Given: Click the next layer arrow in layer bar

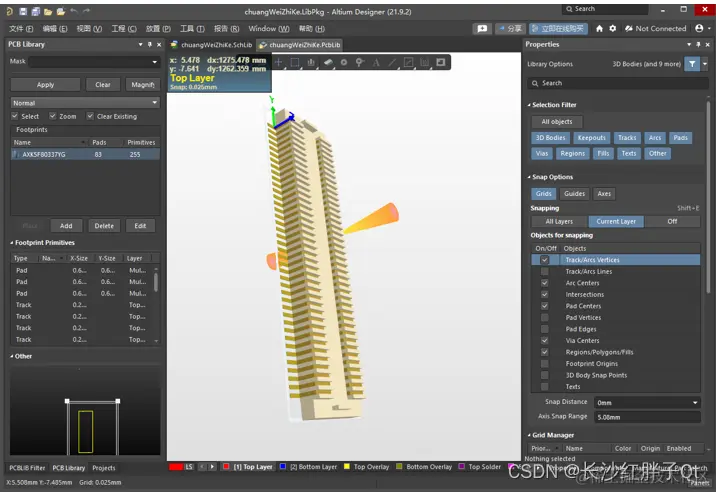Looking at the screenshot, I should pos(212,467).
